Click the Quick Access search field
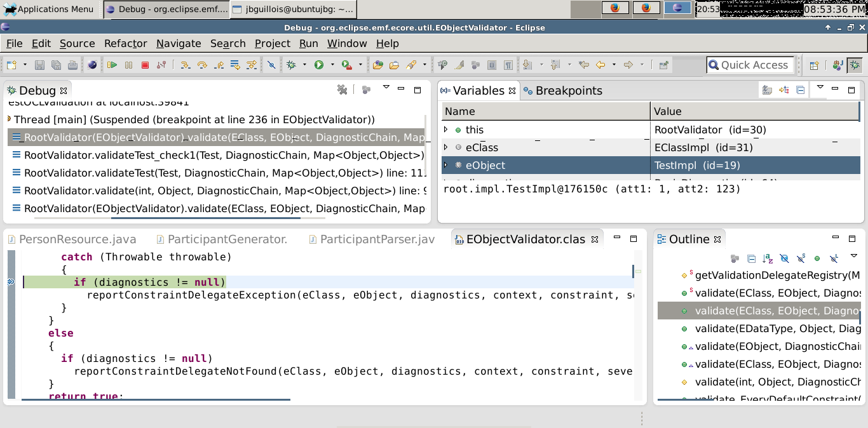Image resolution: width=868 pixels, height=428 pixels. (754, 65)
